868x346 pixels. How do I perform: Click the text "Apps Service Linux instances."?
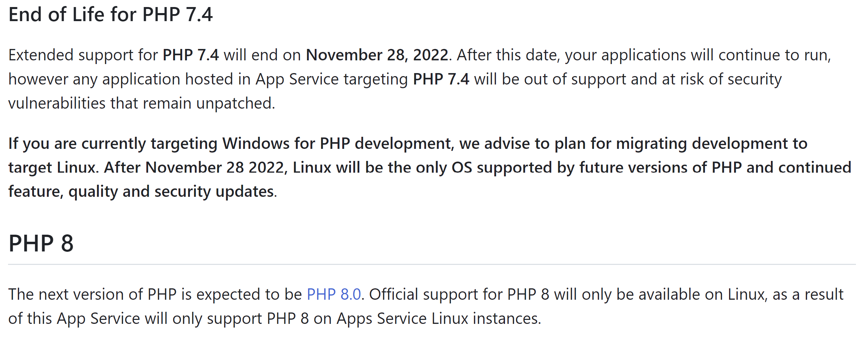coord(438,319)
